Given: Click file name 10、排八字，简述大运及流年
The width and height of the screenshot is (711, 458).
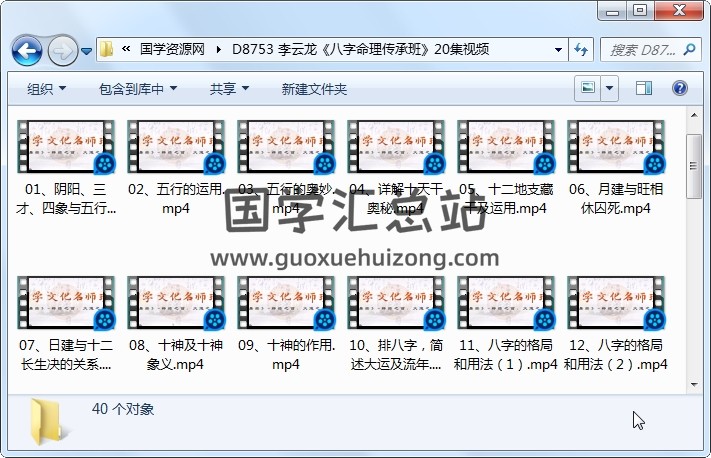Looking at the screenshot, I should [x=396, y=355].
